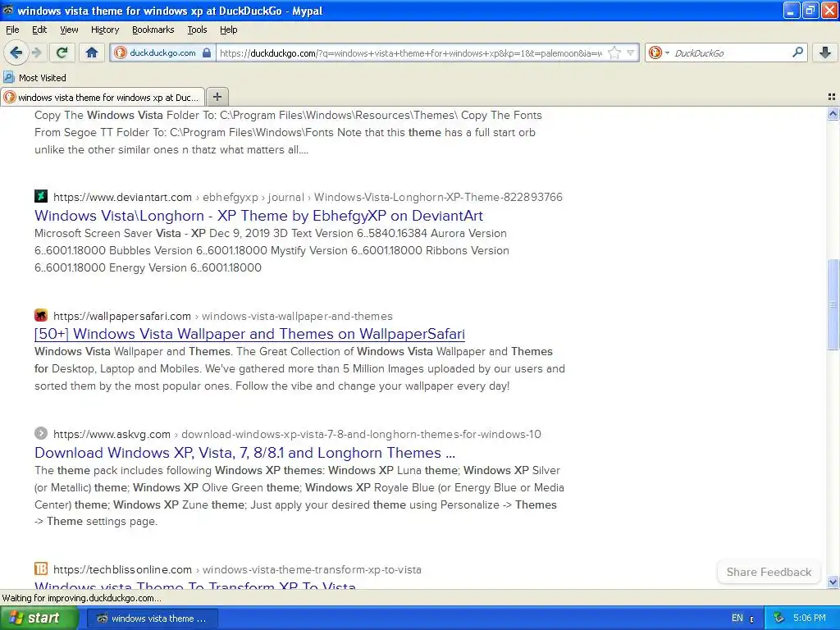Open the View menu

pyautogui.click(x=69, y=30)
